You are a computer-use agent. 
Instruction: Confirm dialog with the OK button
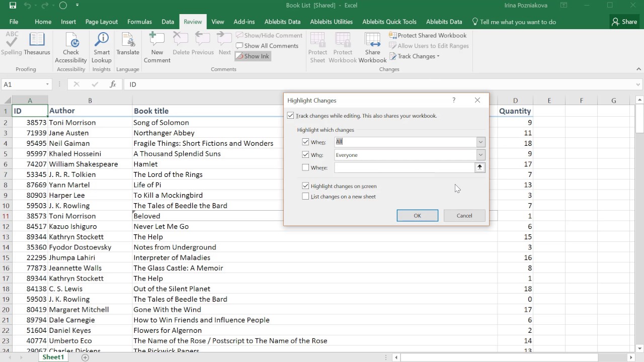point(417,215)
